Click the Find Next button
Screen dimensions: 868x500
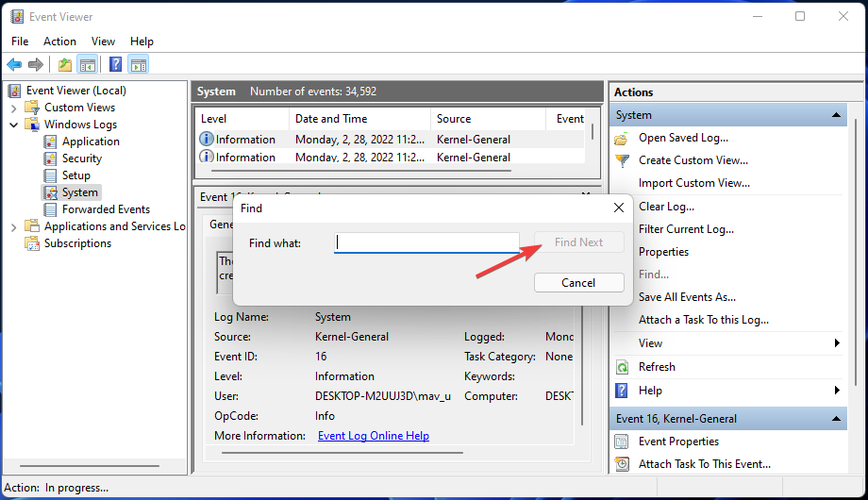[x=579, y=242]
